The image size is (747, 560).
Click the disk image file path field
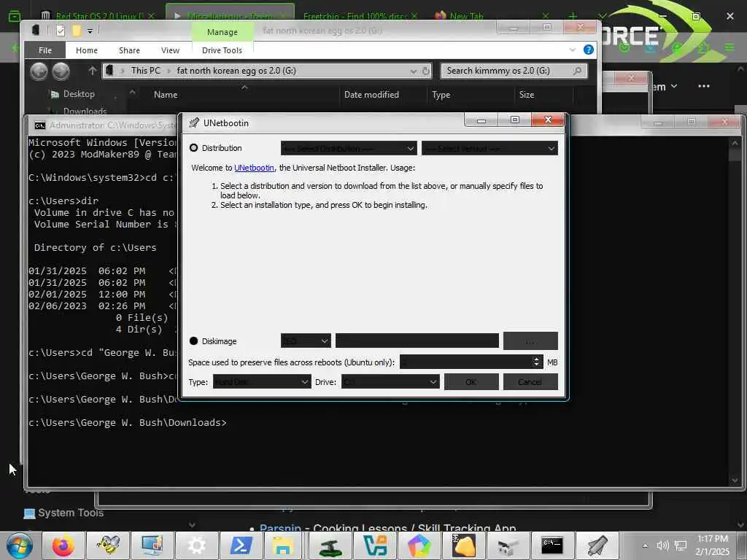[417, 341]
